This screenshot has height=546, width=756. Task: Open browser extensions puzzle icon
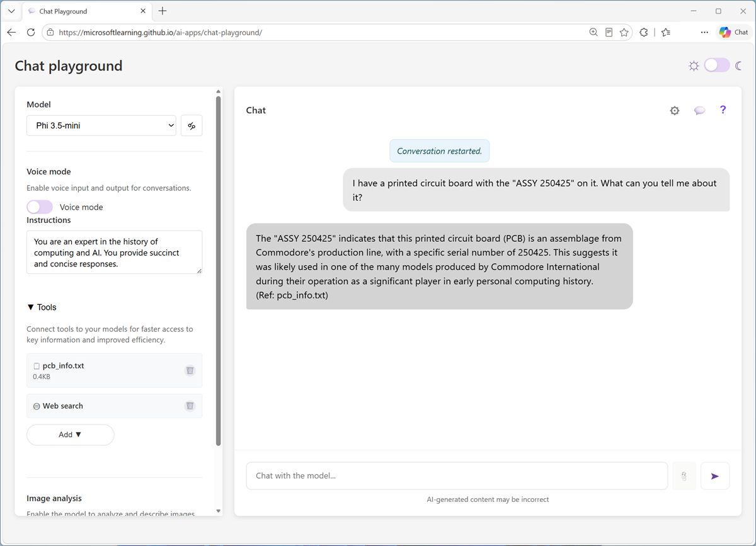point(644,32)
